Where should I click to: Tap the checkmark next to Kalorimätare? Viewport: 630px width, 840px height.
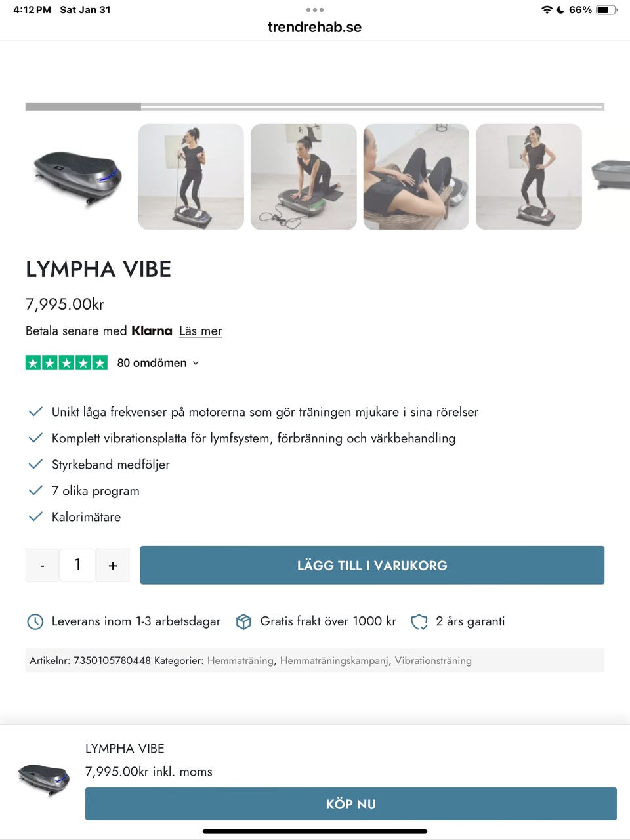click(x=35, y=516)
